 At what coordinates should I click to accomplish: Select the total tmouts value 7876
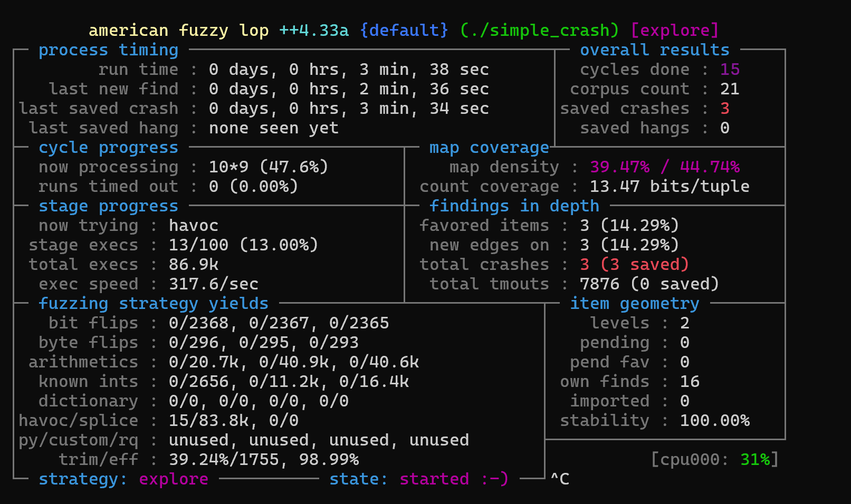(x=599, y=284)
